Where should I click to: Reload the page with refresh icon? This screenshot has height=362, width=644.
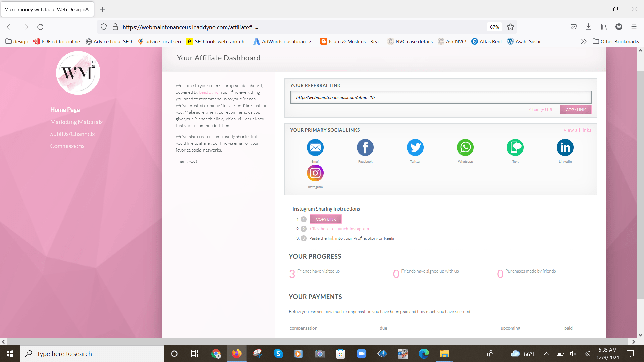(40, 27)
